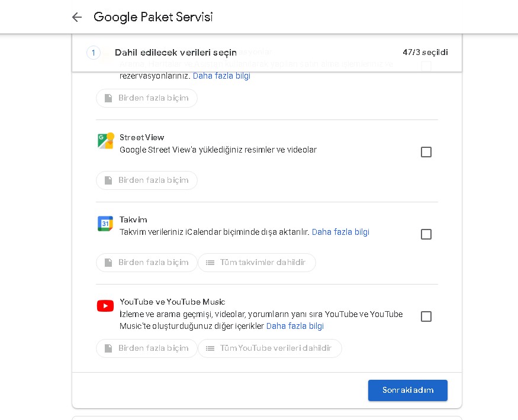Click the document icon on Street View's format chip
This screenshot has width=518, height=420.
pos(108,180)
